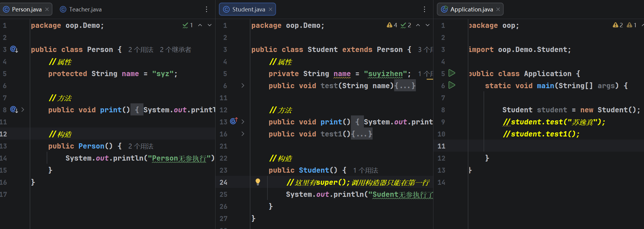644x229 pixels.
Task: Go to previous highlighted problem in Person.java
Action: click(x=200, y=25)
